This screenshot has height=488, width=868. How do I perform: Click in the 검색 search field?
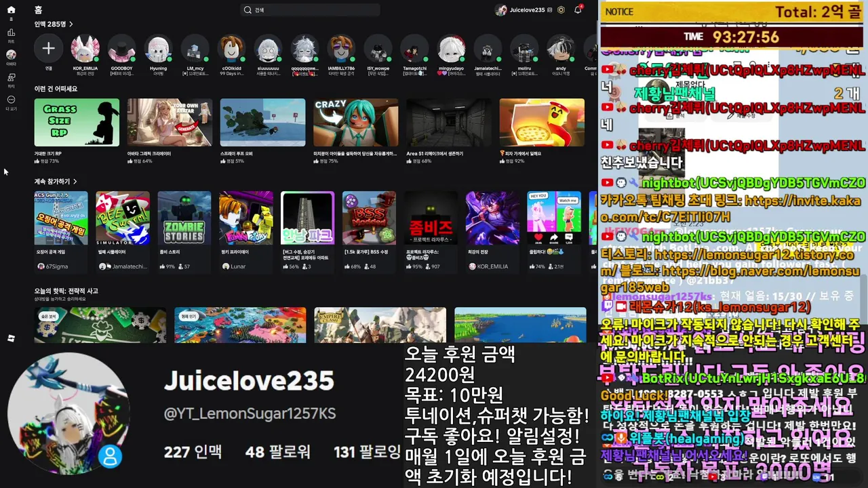click(x=311, y=10)
